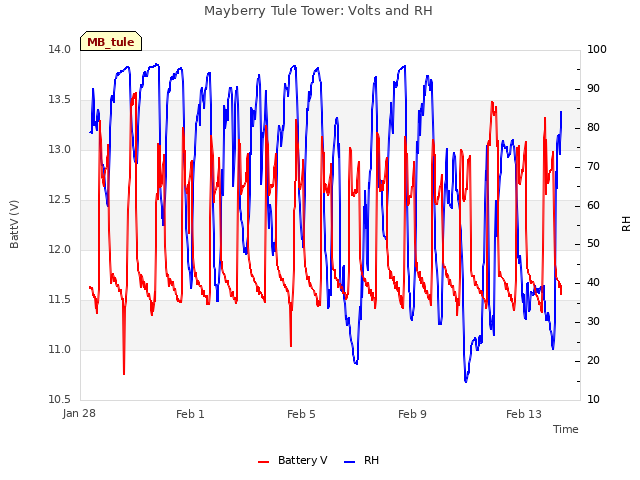The image size is (640, 480).
Task: Click the Feb 5 date tick
Action: tap(301, 414)
